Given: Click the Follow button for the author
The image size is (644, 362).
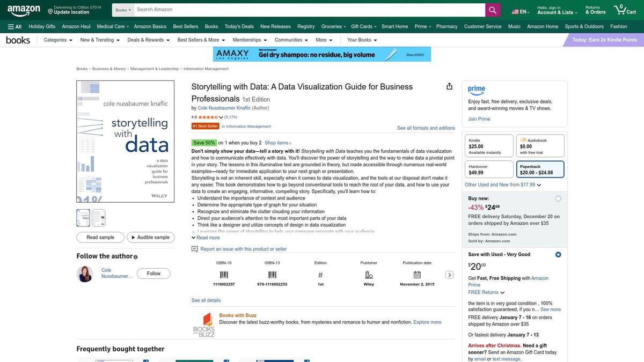Looking at the screenshot, I should pyautogui.click(x=153, y=274).
